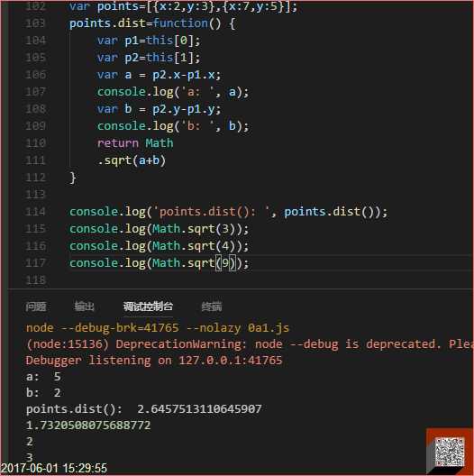
Task: Click line number 114 in the gutter
Action: click(35, 212)
